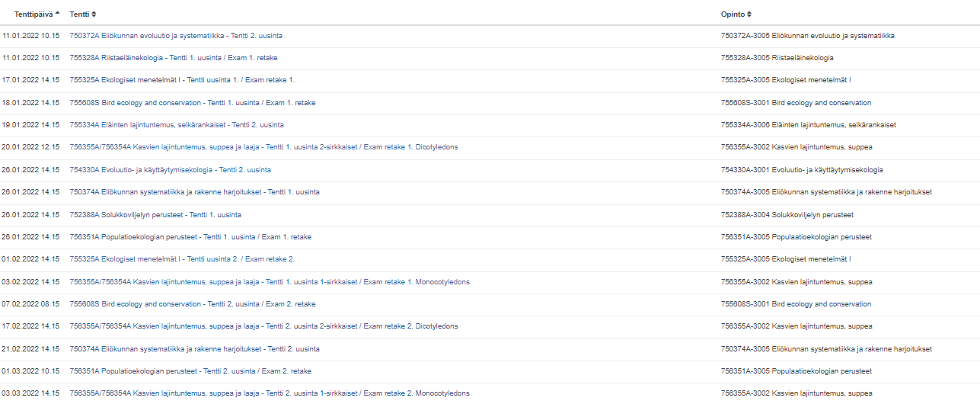
Task: Open Evoluutio- ja käyttäytymisekologia Tentti 2. uusinta
Action: tap(170, 170)
